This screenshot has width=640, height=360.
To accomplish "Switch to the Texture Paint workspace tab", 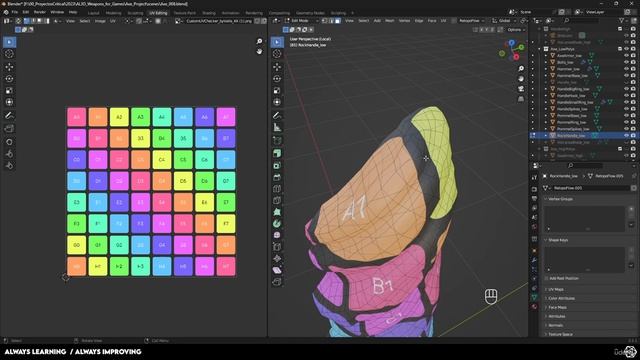I will pyautogui.click(x=184, y=13).
